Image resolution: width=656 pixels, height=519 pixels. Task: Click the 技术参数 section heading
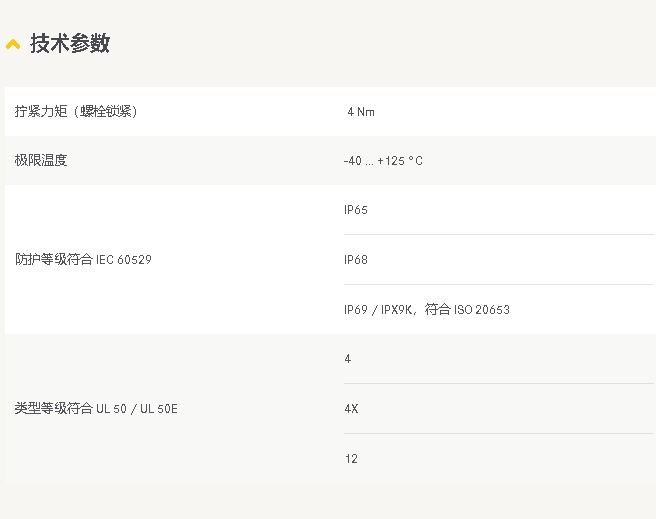click(69, 44)
